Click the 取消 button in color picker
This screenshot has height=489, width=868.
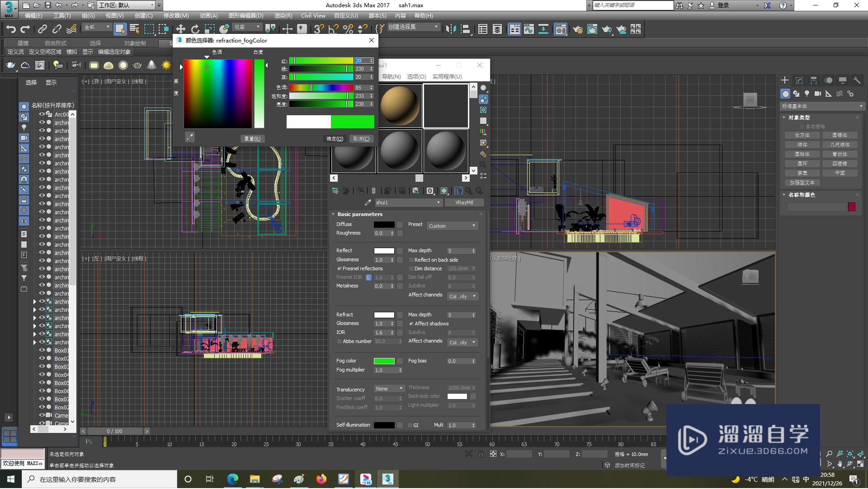(361, 139)
